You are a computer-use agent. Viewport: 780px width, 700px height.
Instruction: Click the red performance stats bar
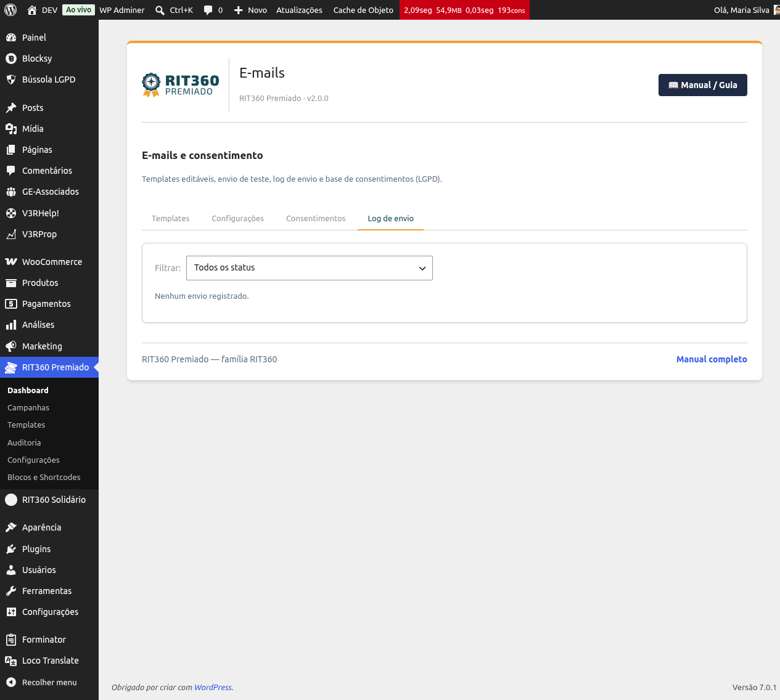click(464, 10)
